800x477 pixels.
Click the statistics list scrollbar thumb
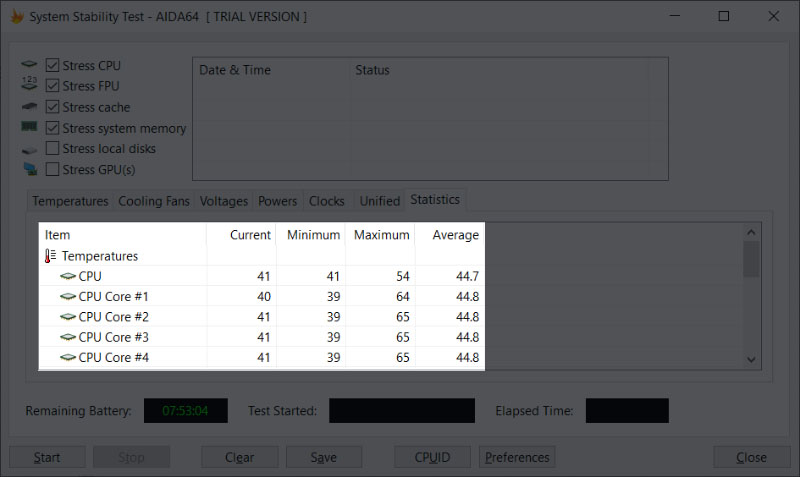click(751, 259)
